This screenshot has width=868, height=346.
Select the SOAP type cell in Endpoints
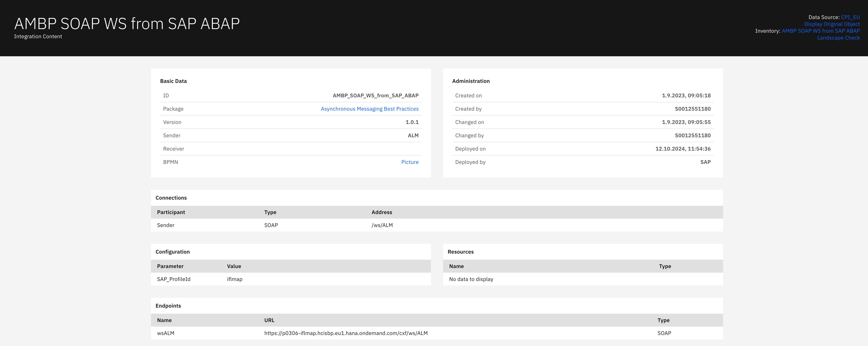pos(664,333)
